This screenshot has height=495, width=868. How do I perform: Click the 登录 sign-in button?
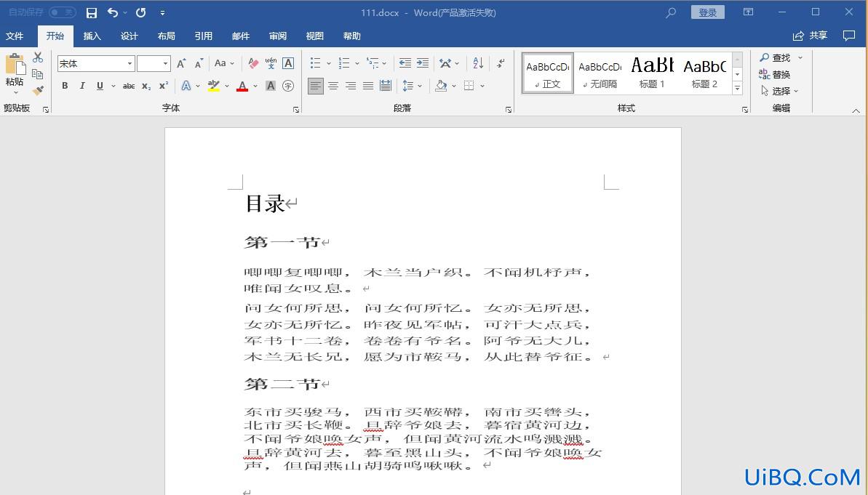707,12
